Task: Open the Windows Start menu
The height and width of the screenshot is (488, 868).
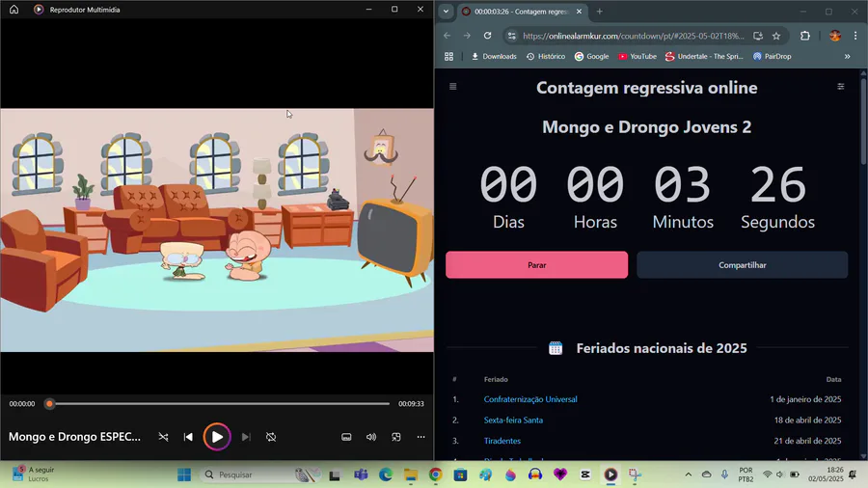Action: tap(184, 474)
